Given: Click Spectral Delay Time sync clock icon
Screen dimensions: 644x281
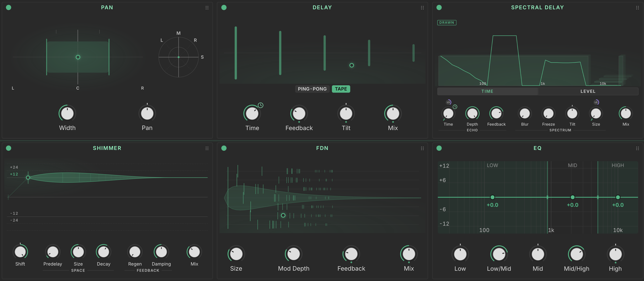Looking at the screenshot, I should 455,107.
